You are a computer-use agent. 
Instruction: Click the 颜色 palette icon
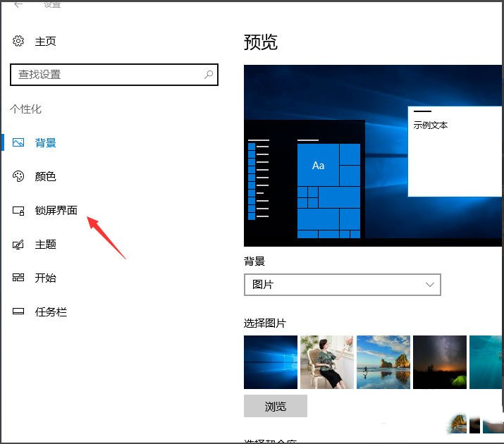pyautogui.click(x=18, y=176)
